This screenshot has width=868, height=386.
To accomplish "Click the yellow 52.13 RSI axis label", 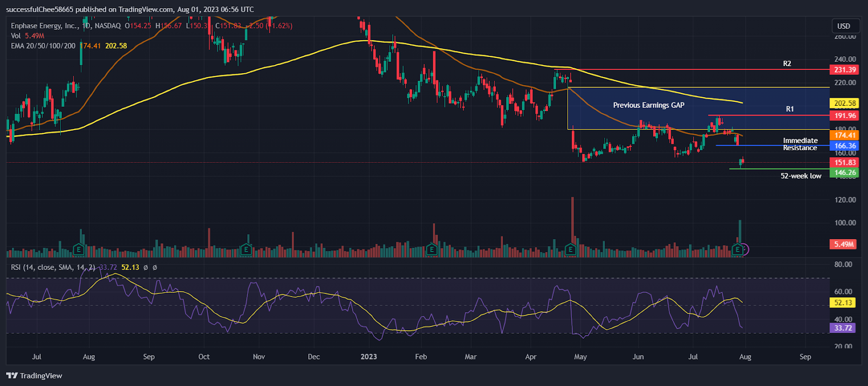I will [843, 303].
